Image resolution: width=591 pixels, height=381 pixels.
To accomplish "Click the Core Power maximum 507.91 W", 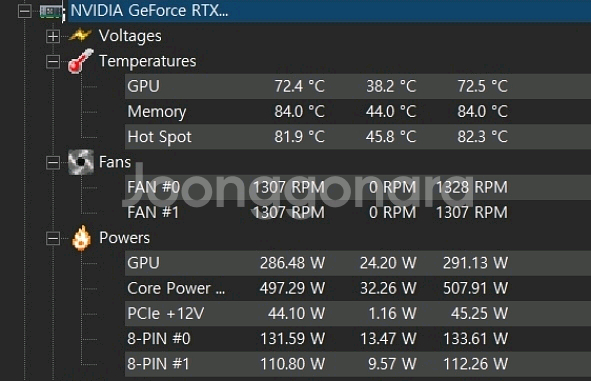I will coord(476,288).
